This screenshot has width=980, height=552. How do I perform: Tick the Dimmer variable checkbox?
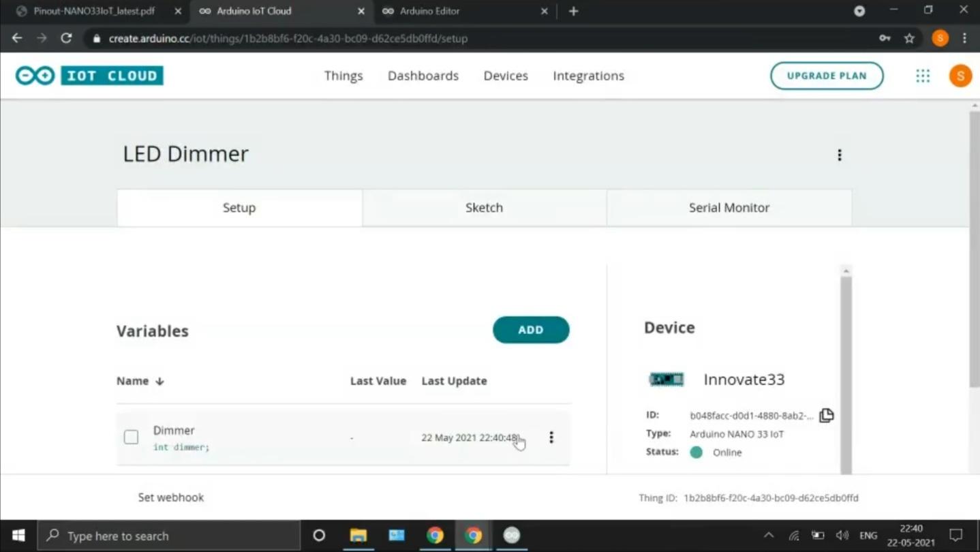pyautogui.click(x=132, y=437)
